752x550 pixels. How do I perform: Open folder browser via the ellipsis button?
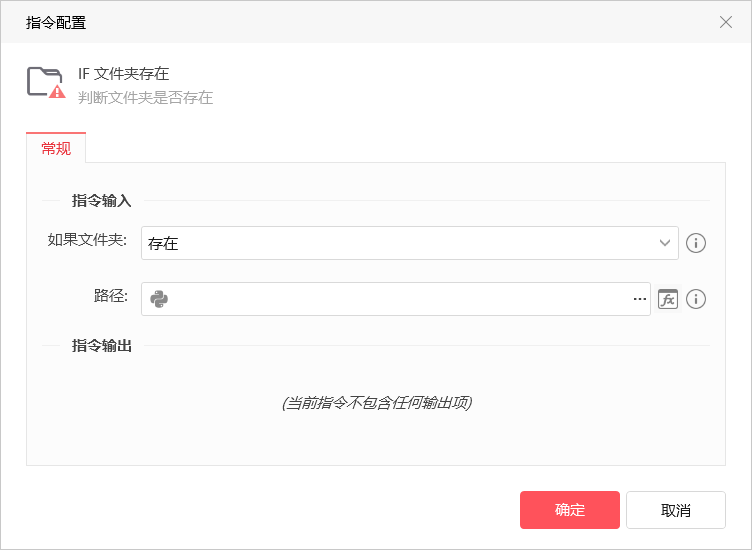[640, 299]
